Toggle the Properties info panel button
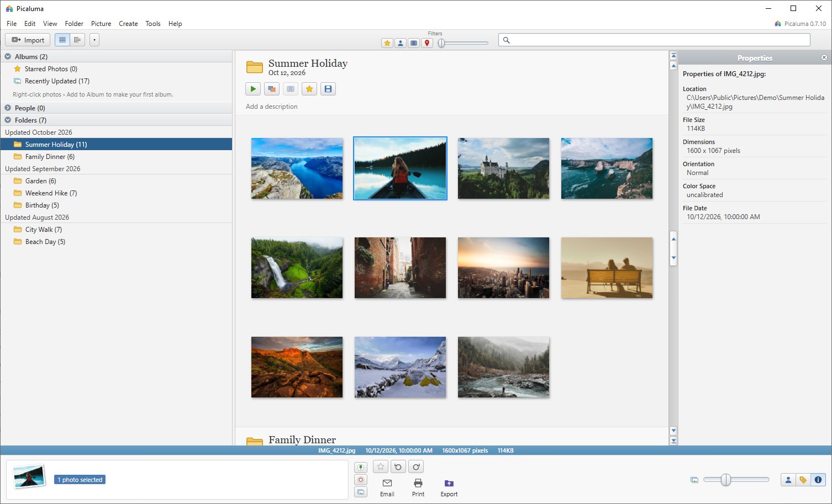The image size is (832, 504). coord(818,480)
